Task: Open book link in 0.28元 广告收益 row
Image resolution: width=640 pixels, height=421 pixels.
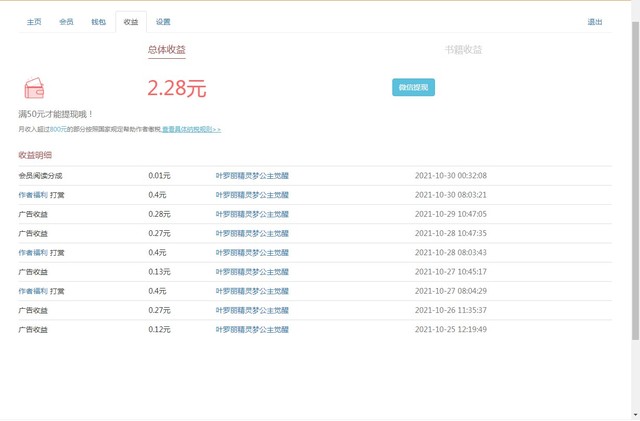Action: pos(252,214)
